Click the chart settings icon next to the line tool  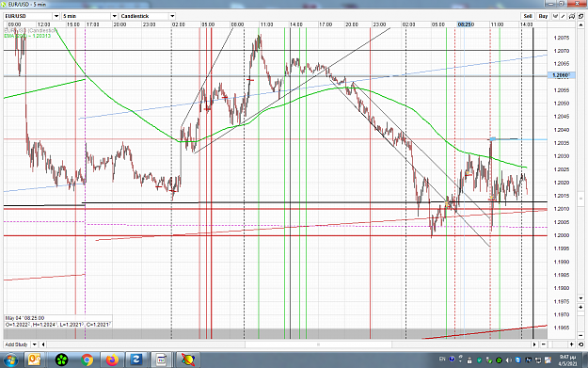572,16
